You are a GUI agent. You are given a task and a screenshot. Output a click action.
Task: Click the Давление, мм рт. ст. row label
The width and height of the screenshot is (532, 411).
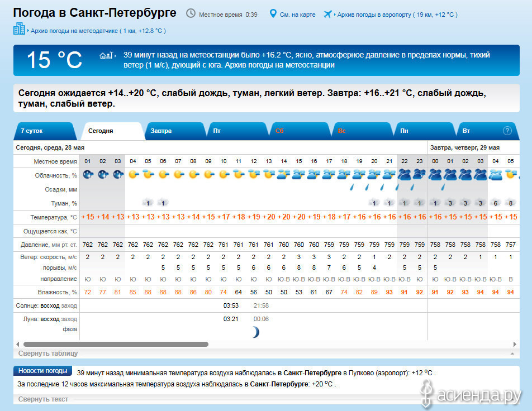click(x=49, y=245)
